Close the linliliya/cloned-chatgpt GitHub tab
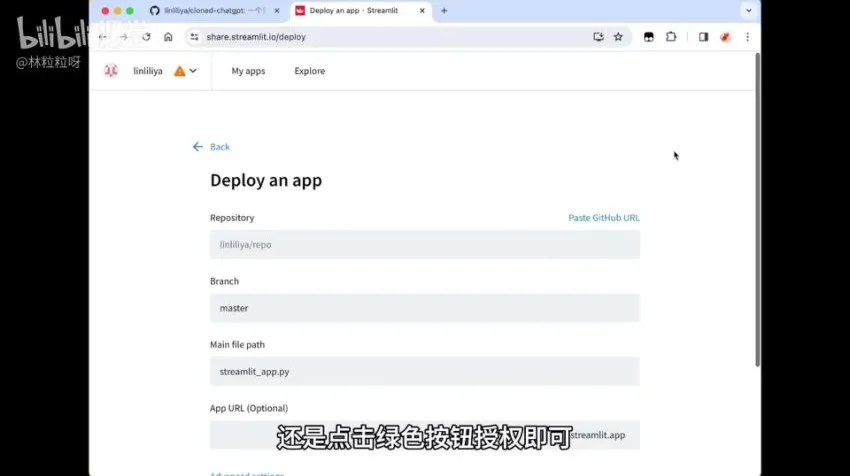Screen dimensions: 850x476 tap(276, 10)
